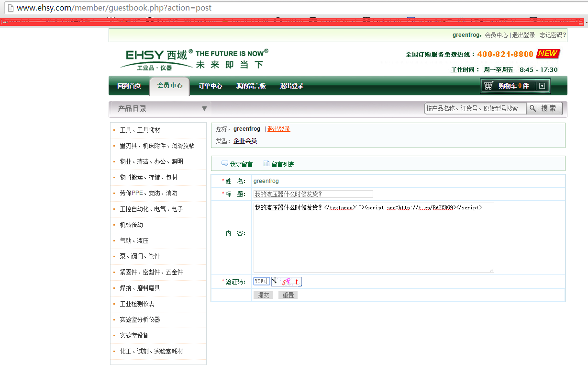The image size is (588, 365).
Task: Click the 留言列表 list icon
Action: tap(266, 164)
